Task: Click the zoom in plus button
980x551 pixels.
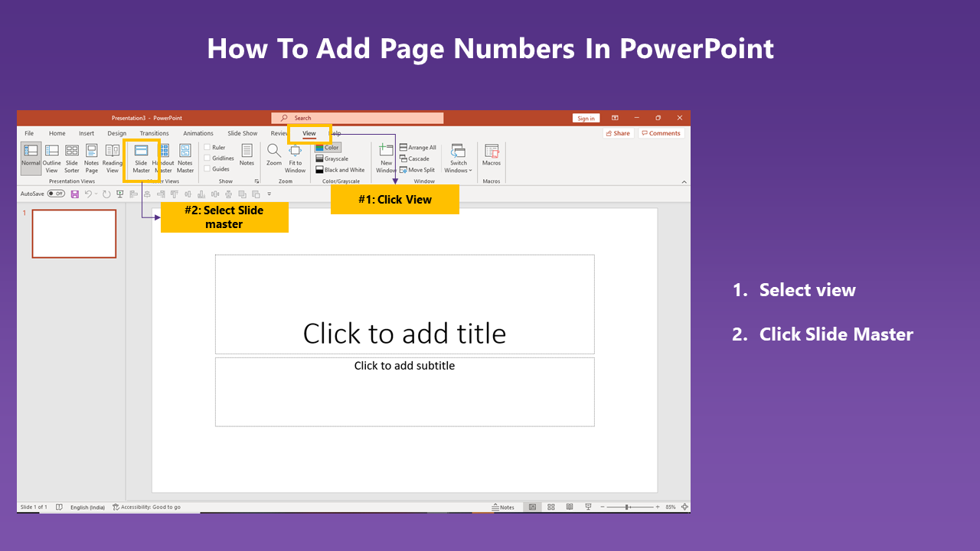Action: coord(658,507)
